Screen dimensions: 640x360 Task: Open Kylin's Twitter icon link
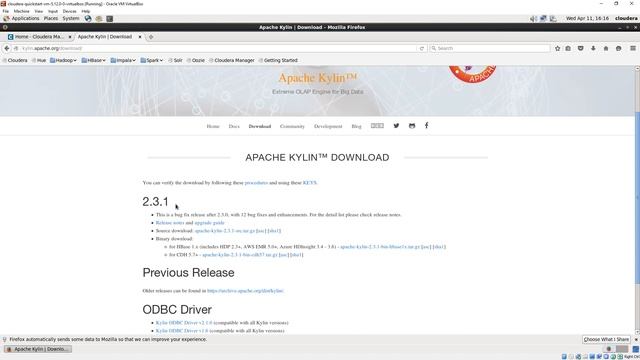pyautogui.click(x=396, y=126)
